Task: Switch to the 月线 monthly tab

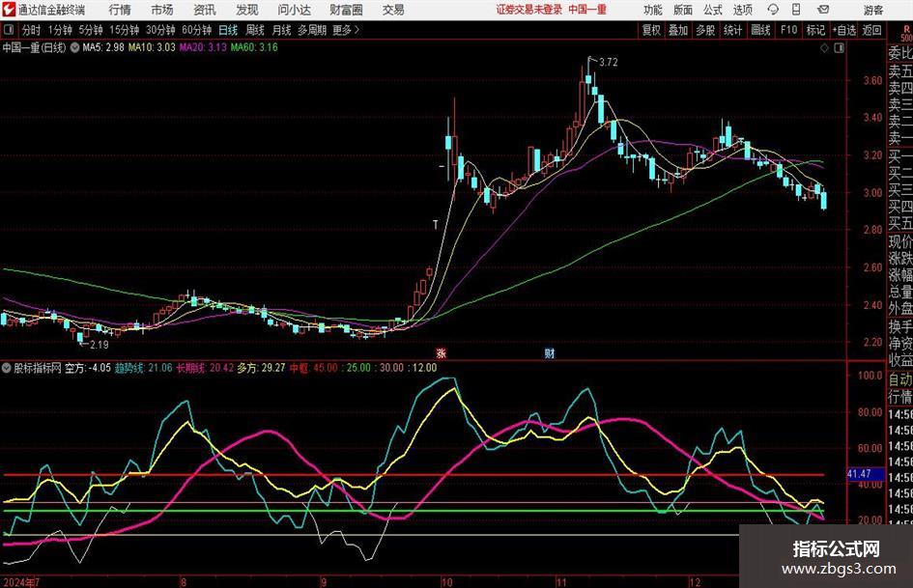Action: point(282,30)
